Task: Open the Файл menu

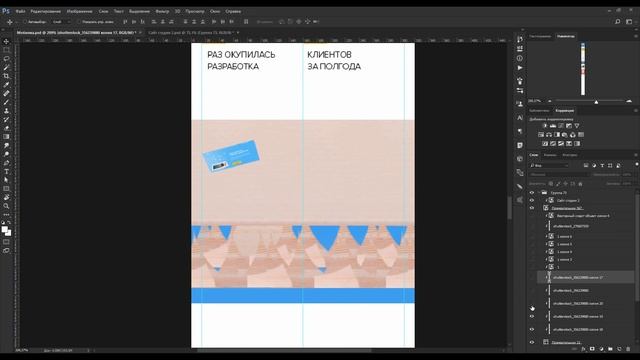Action: pyautogui.click(x=20, y=11)
